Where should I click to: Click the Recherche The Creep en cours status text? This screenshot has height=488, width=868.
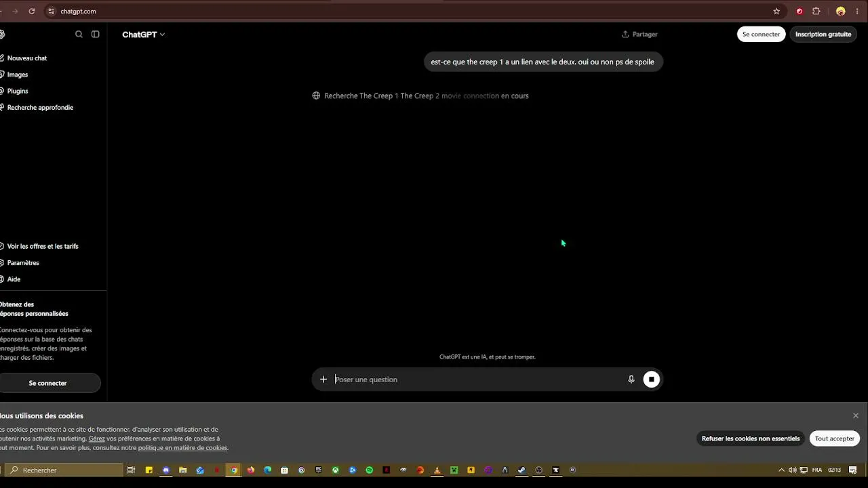coord(427,96)
